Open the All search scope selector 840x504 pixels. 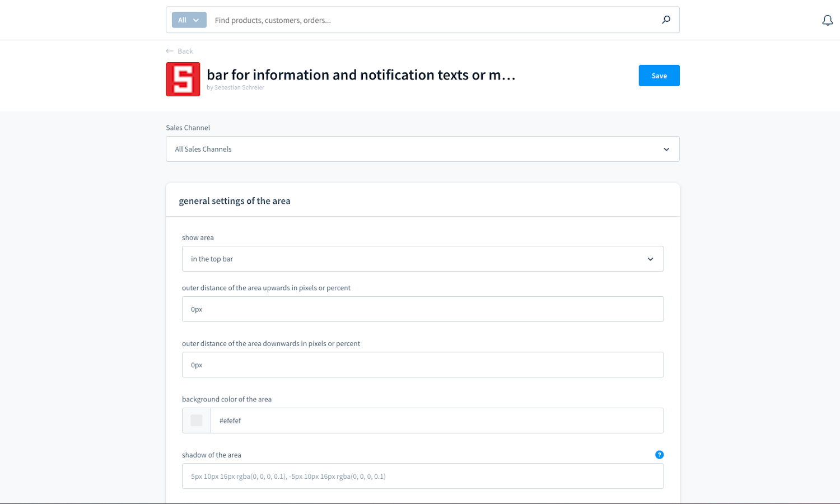point(189,20)
